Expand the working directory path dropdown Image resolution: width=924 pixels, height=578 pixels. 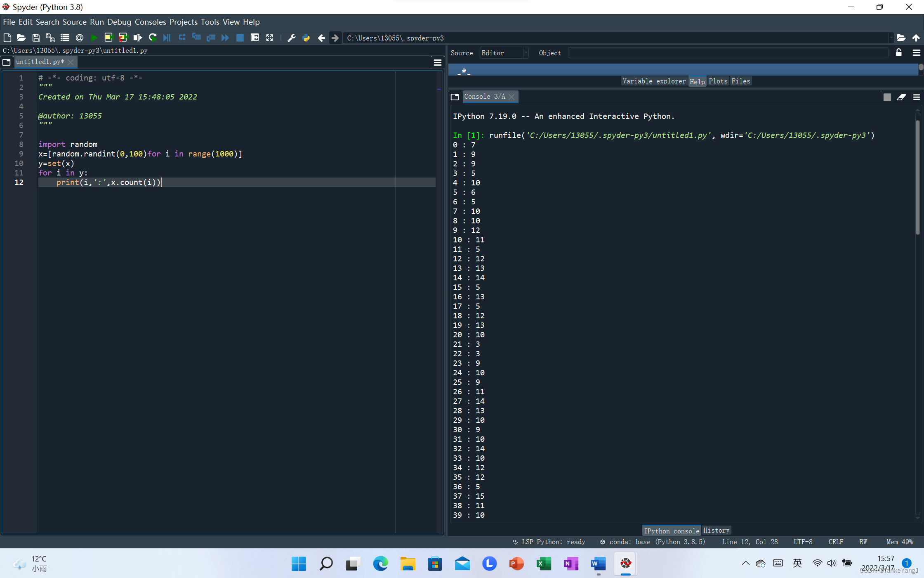(891, 38)
